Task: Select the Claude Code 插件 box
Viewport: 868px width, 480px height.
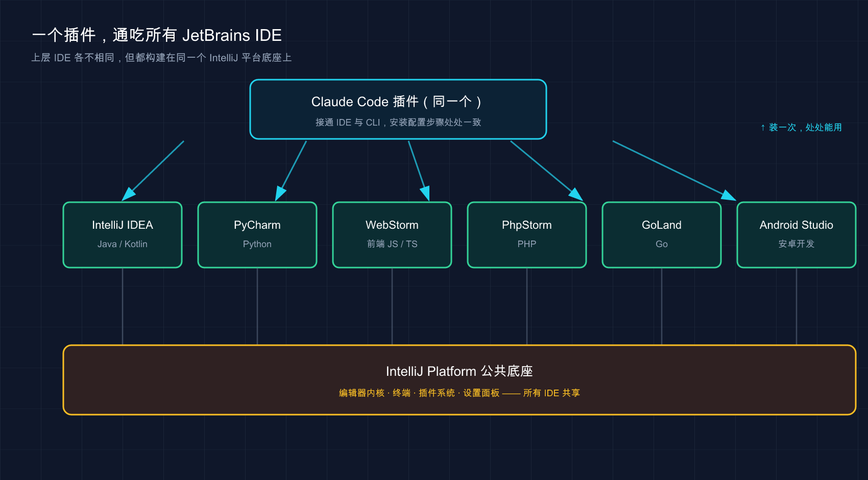Action: pos(398,109)
